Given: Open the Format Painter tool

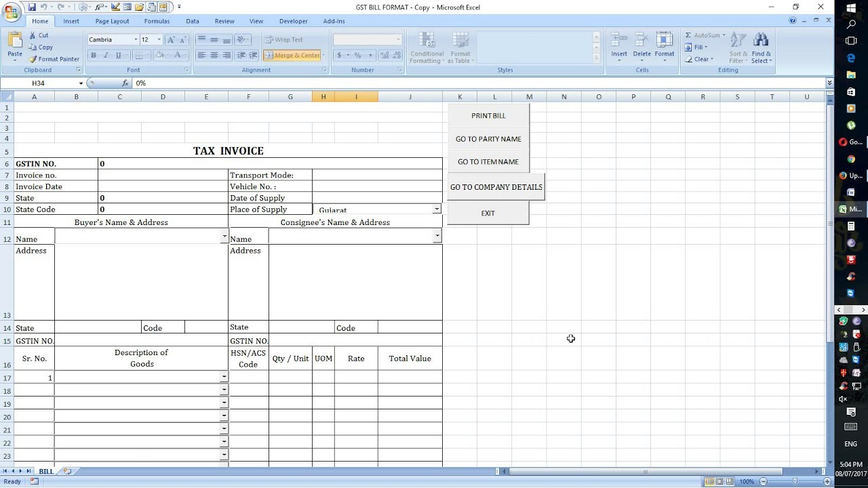Looking at the screenshot, I should pos(54,59).
